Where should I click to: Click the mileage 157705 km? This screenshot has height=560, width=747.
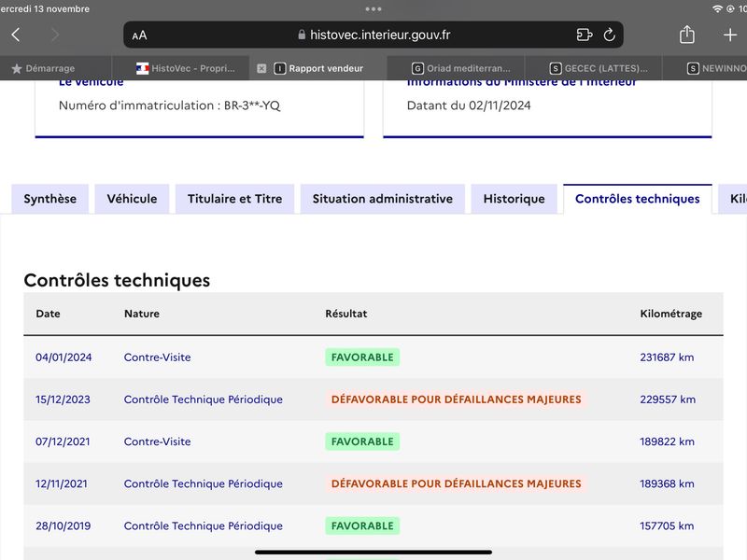coord(667,526)
